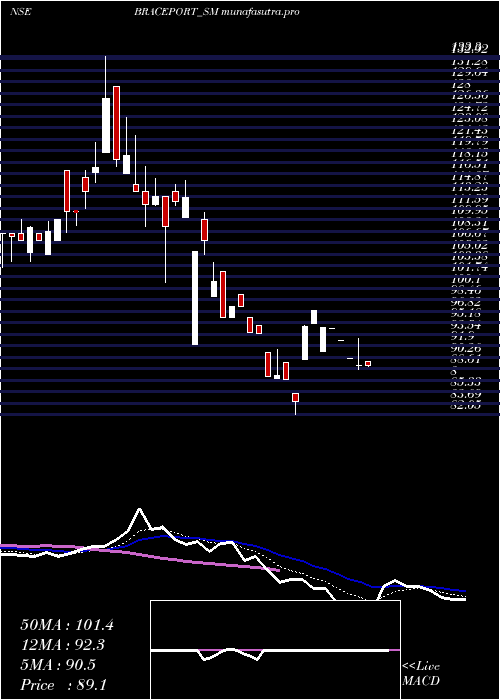Click the lowest red candle near 83.69
The height and width of the screenshot is (700, 500).
coord(295,397)
